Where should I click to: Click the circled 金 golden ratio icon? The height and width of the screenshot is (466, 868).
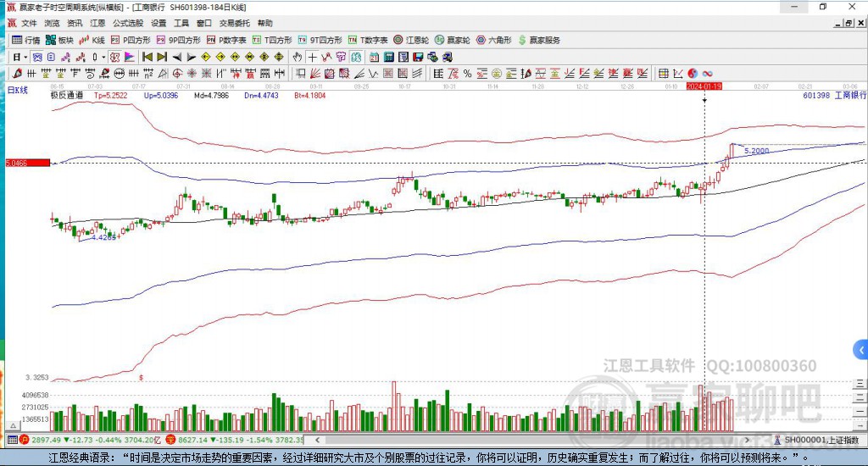pyautogui.click(x=497, y=73)
